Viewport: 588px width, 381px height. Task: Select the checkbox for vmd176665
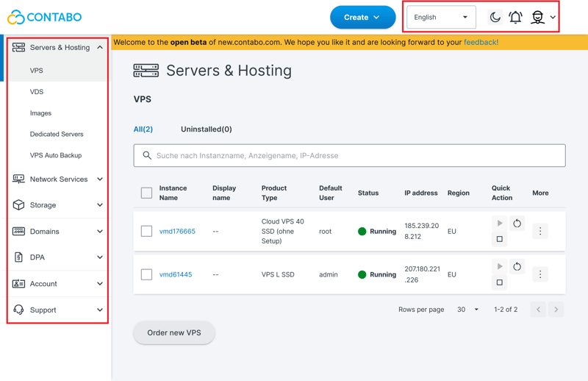pos(146,231)
